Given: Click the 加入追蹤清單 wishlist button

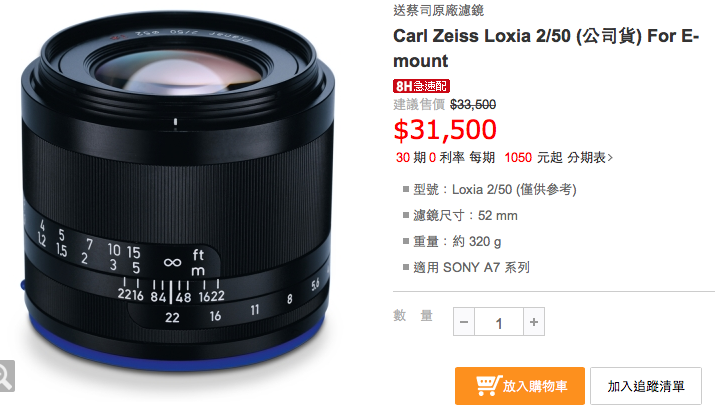Looking at the screenshot, I should tap(646, 386).
